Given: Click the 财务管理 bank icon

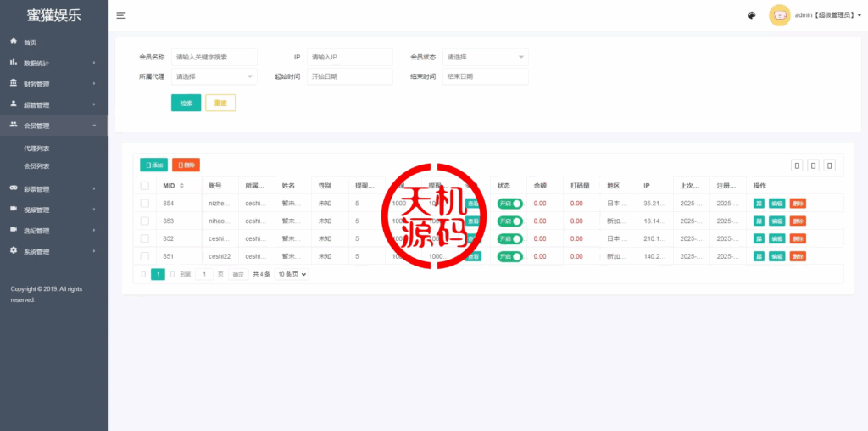Looking at the screenshot, I should pos(14,83).
